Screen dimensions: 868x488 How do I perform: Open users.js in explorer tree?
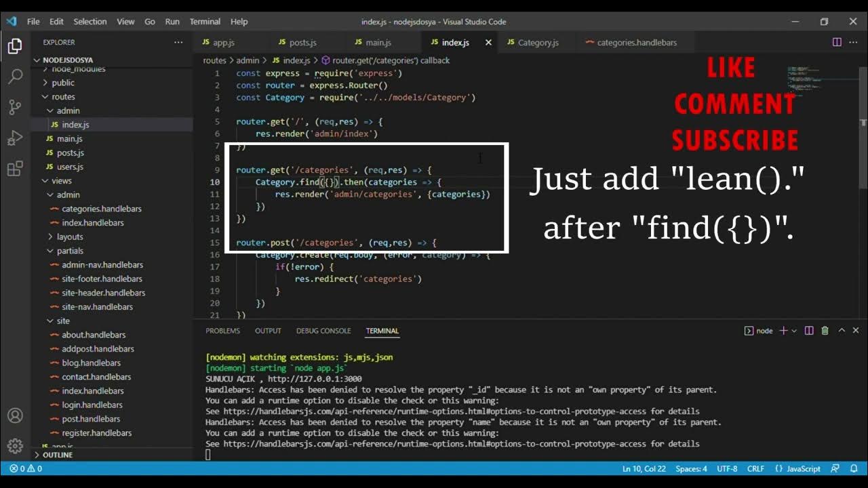click(112, 167)
